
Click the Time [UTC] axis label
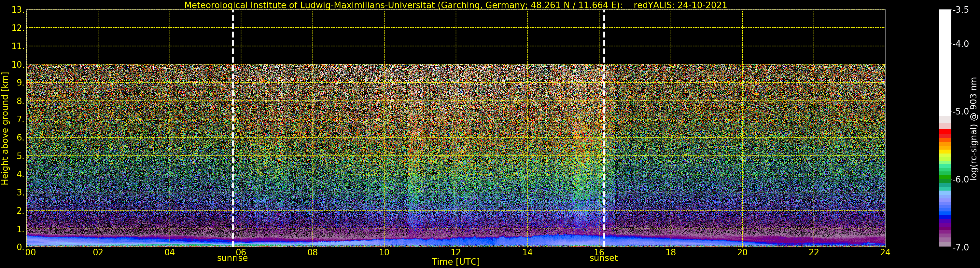[x=455, y=262]
